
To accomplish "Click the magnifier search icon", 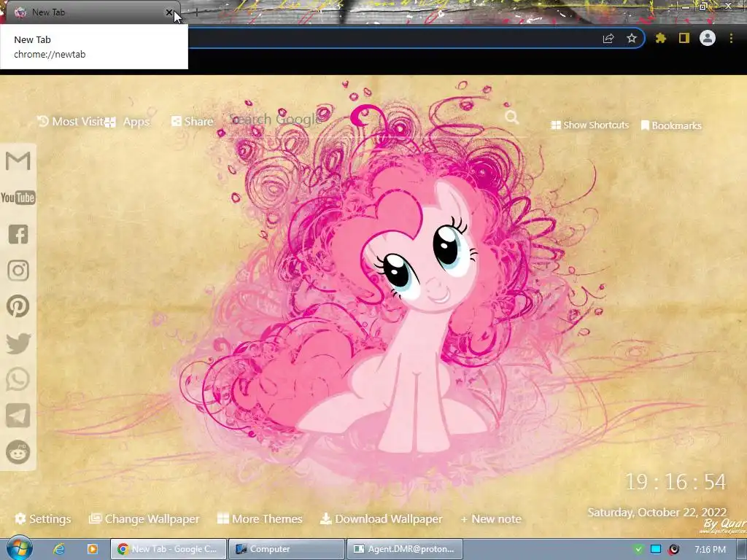I will point(511,117).
